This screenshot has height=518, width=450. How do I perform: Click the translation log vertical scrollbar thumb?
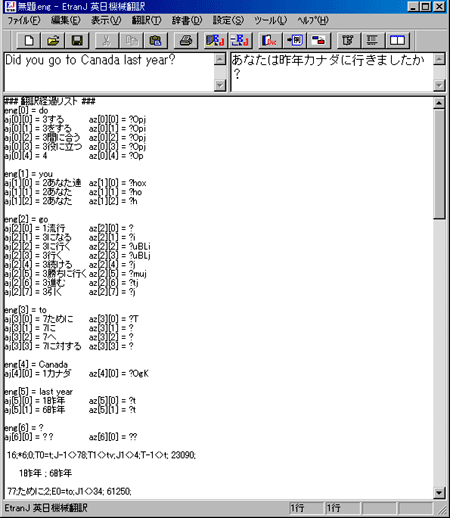tap(439, 164)
